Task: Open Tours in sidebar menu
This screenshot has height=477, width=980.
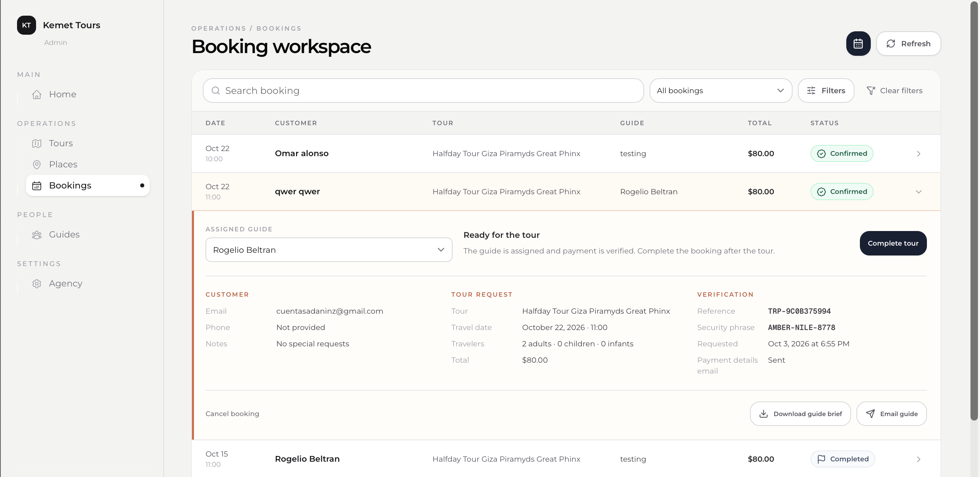Action: (87, 143)
